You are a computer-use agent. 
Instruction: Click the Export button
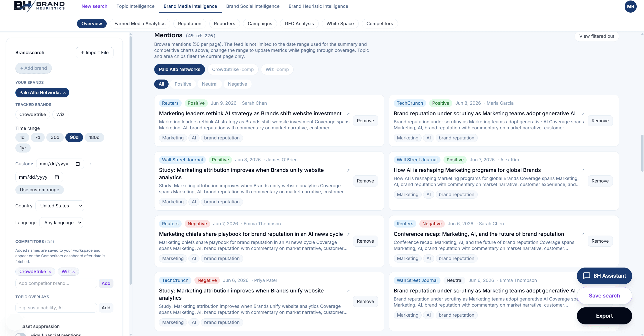[x=604, y=316]
